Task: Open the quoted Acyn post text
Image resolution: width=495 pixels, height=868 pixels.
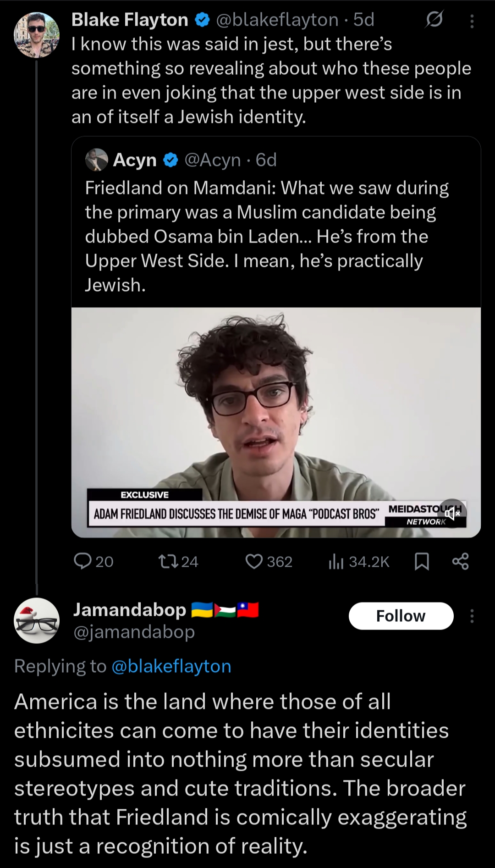Action: tap(266, 236)
